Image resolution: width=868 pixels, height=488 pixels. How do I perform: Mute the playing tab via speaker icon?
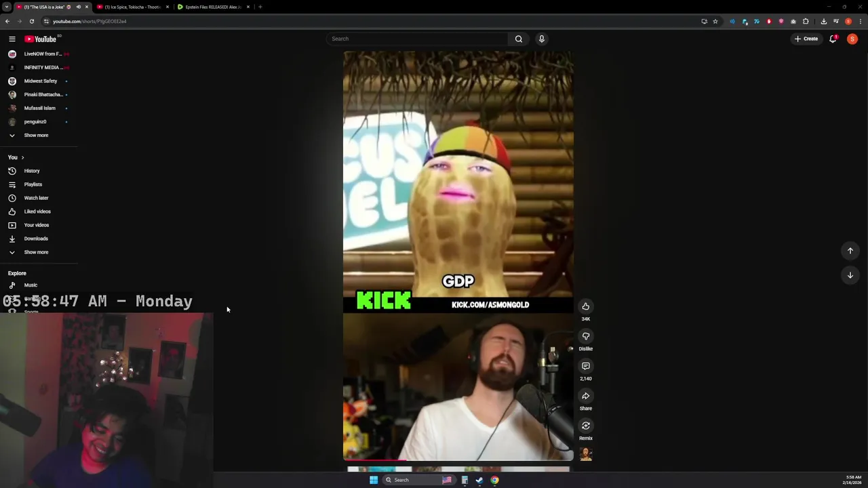coord(78,7)
